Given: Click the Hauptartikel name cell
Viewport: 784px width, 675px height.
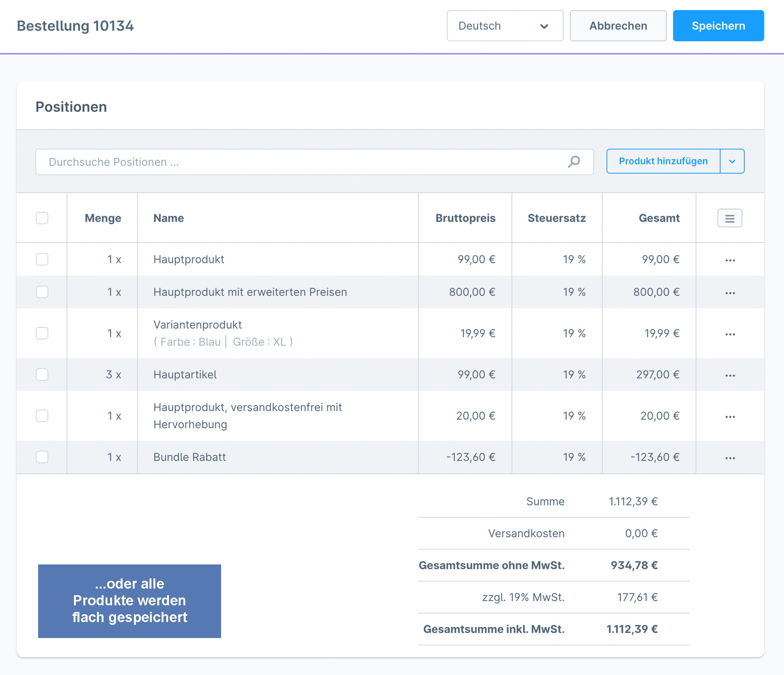Looking at the screenshot, I should point(185,374).
